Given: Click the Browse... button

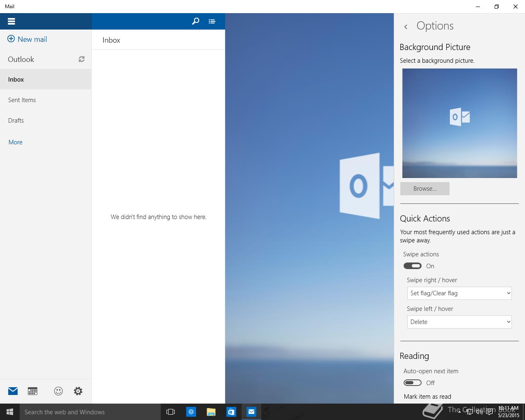Looking at the screenshot, I should (425, 189).
